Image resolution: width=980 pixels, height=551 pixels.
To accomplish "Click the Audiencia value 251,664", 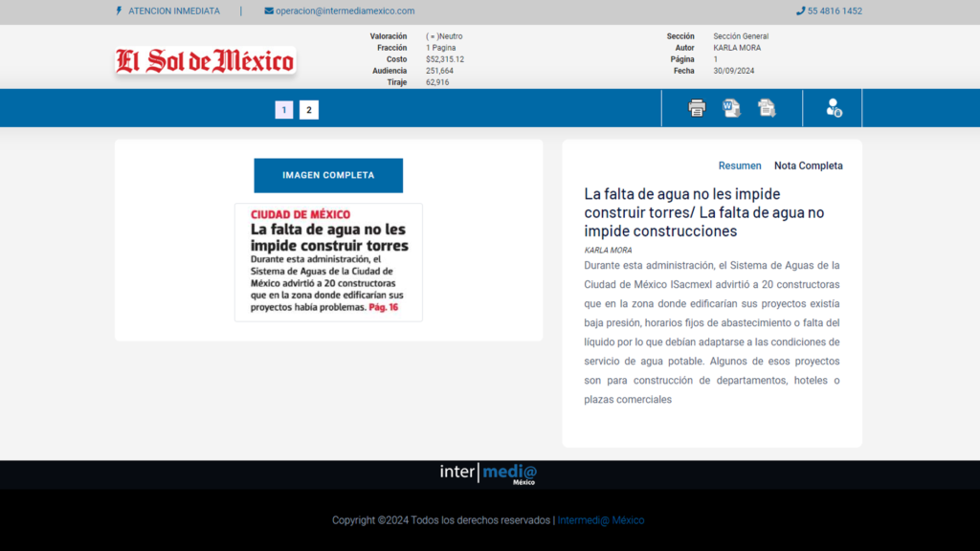I will [439, 71].
